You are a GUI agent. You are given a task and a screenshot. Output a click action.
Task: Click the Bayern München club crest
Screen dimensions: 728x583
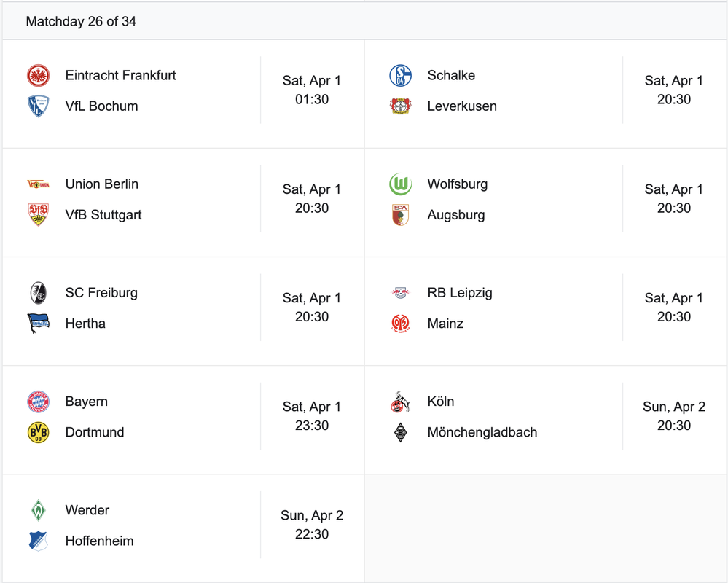pyautogui.click(x=38, y=402)
